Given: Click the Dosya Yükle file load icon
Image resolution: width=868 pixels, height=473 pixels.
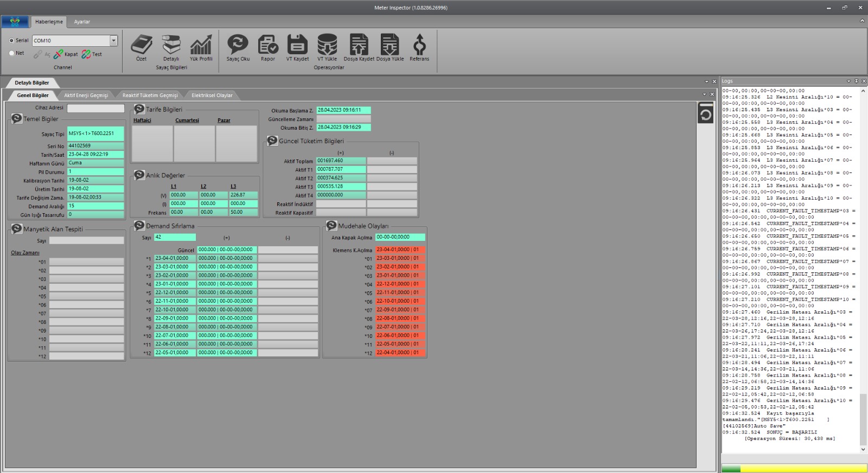Looking at the screenshot, I should (390, 45).
